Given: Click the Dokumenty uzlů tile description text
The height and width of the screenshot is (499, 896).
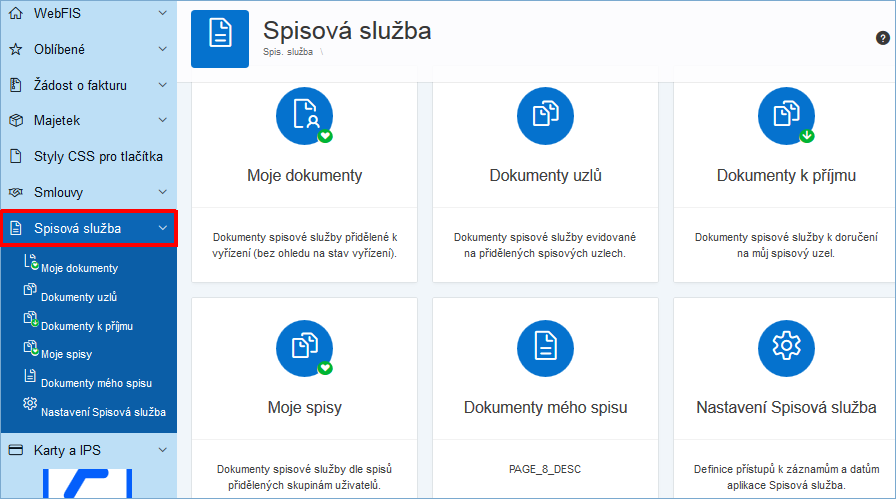Looking at the screenshot, I should click(545, 245).
